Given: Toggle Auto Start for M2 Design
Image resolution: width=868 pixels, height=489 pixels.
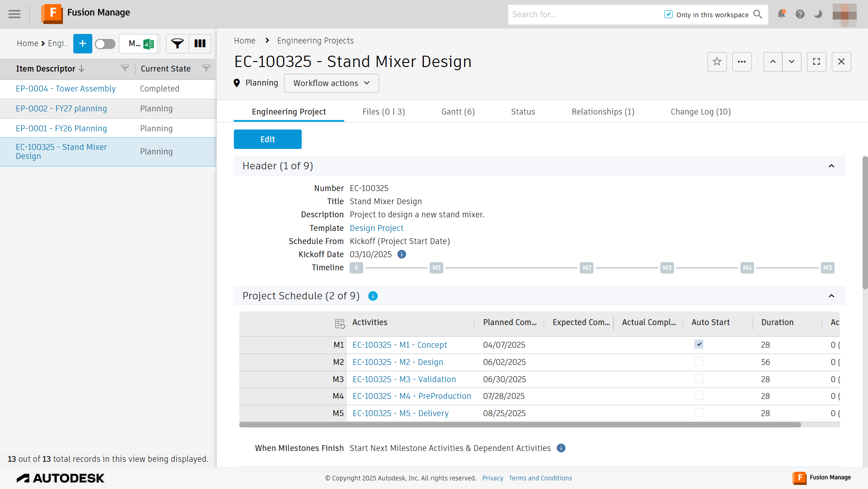Looking at the screenshot, I should [699, 362].
